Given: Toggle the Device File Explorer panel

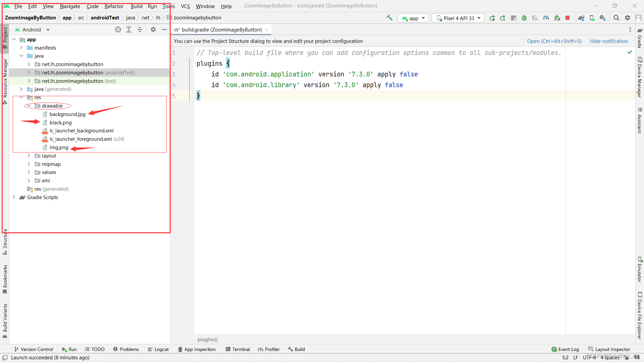Looking at the screenshot, I should (x=640, y=315).
